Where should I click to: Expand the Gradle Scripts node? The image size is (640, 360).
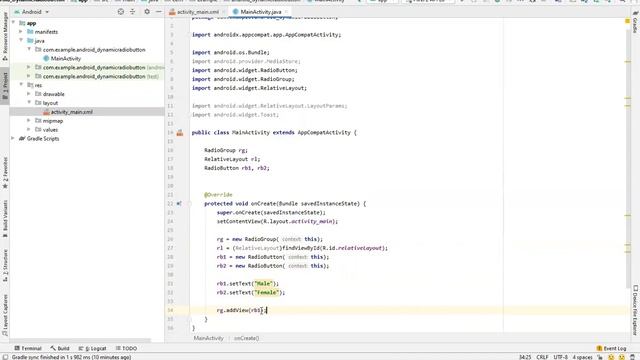(x=13, y=138)
